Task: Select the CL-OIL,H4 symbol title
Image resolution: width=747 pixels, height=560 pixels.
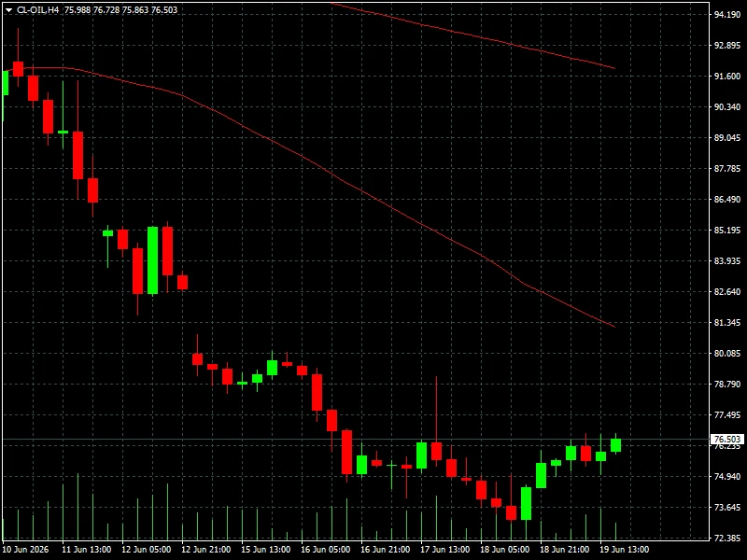Action: (x=38, y=10)
